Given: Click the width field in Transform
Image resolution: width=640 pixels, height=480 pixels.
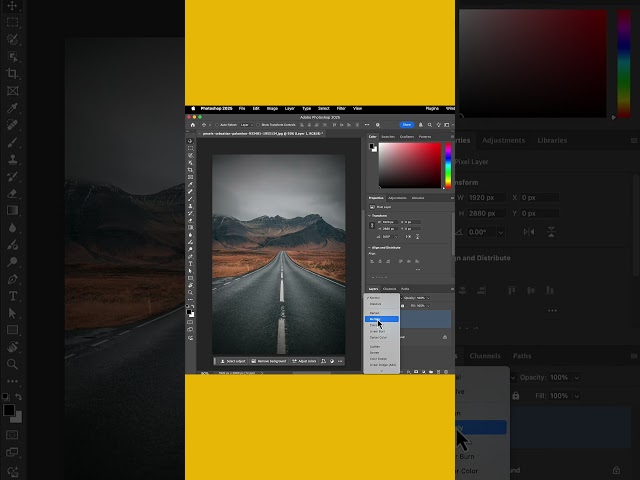Looking at the screenshot, I should pyautogui.click(x=389, y=222).
